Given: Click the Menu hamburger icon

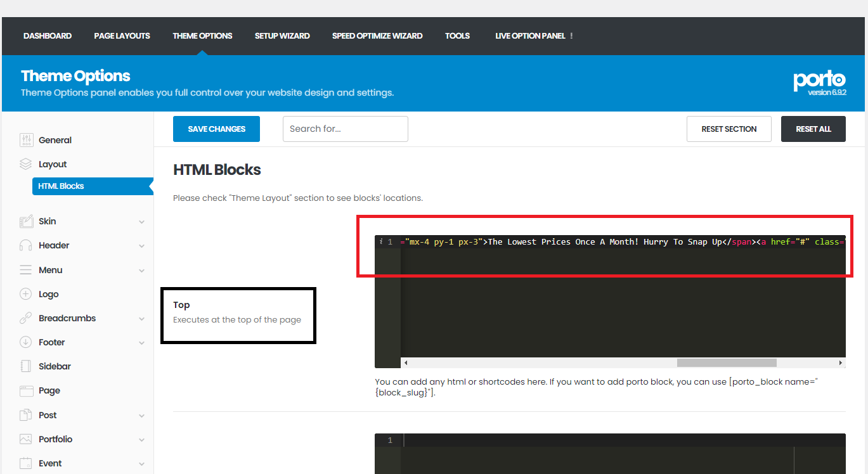Looking at the screenshot, I should pyautogui.click(x=26, y=270).
